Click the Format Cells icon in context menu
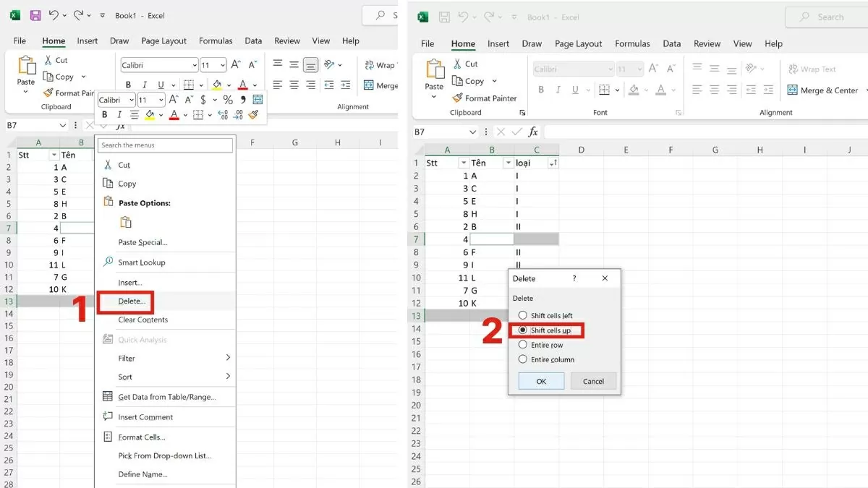This screenshot has height=488, width=868. [109, 437]
